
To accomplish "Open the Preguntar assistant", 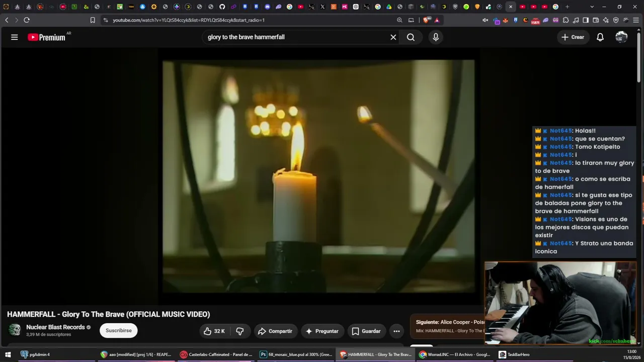I will click(322, 331).
